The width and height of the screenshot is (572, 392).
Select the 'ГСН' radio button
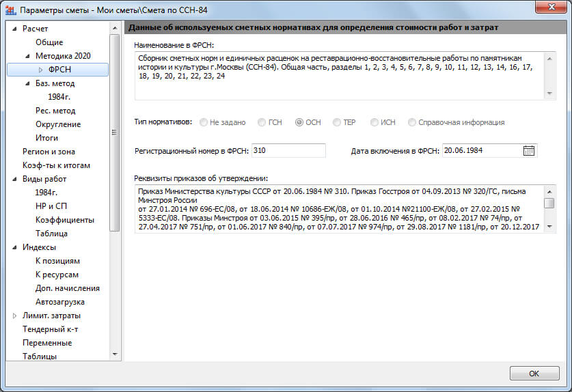coord(262,122)
